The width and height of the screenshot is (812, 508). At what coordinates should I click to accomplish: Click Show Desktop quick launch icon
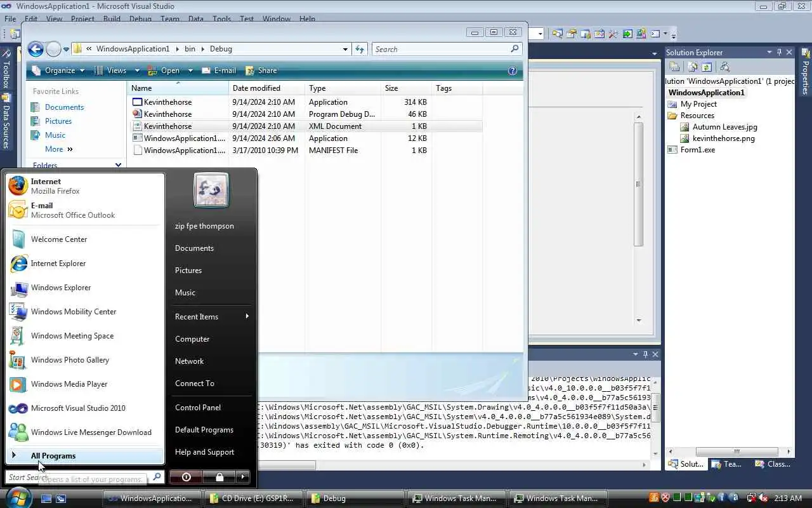pos(46,498)
